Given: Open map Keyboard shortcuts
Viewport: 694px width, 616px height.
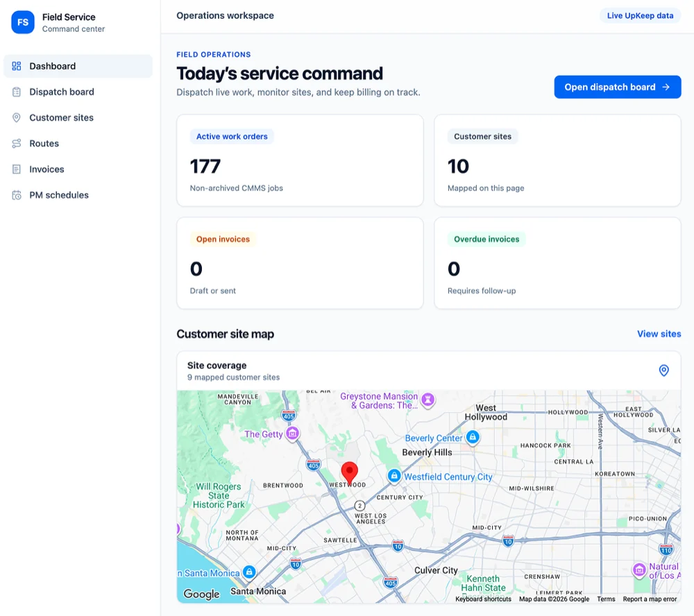Looking at the screenshot, I should (483, 599).
